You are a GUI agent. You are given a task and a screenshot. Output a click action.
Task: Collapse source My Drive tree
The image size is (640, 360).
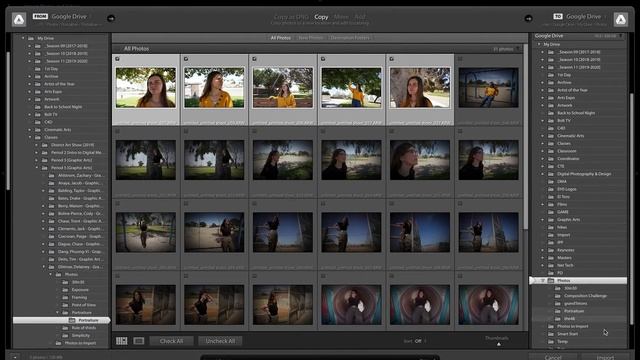[23, 38]
